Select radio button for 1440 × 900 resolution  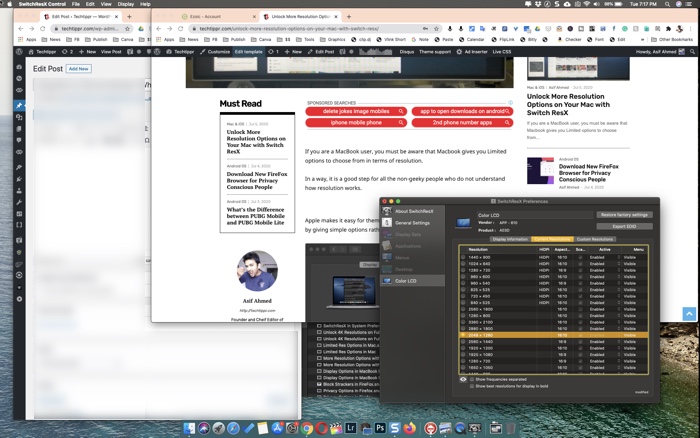pos(463,257)
